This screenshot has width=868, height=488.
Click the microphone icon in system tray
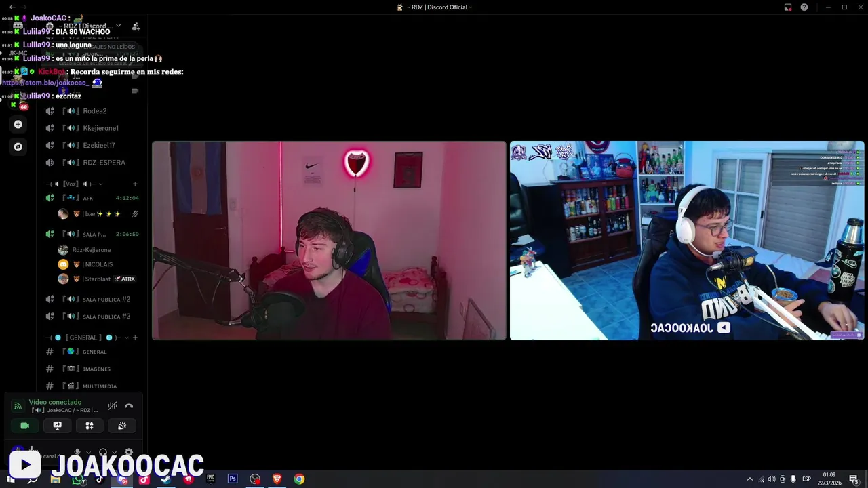point(793,479)
